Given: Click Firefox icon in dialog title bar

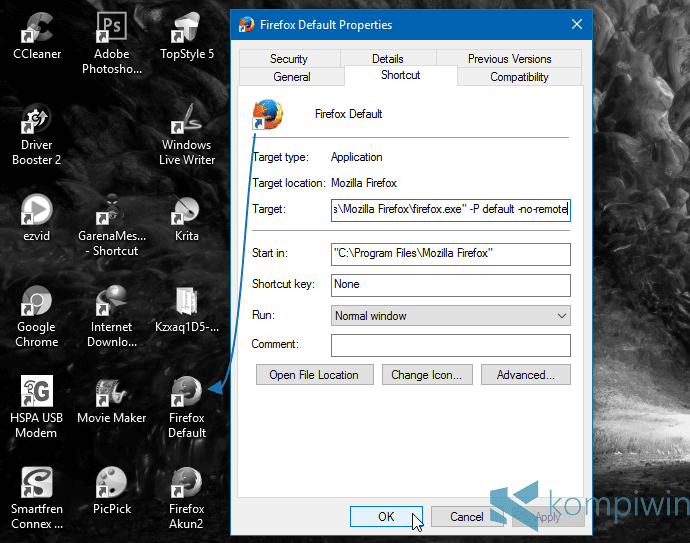Looking at the screenshot, I should pos(246,25).
